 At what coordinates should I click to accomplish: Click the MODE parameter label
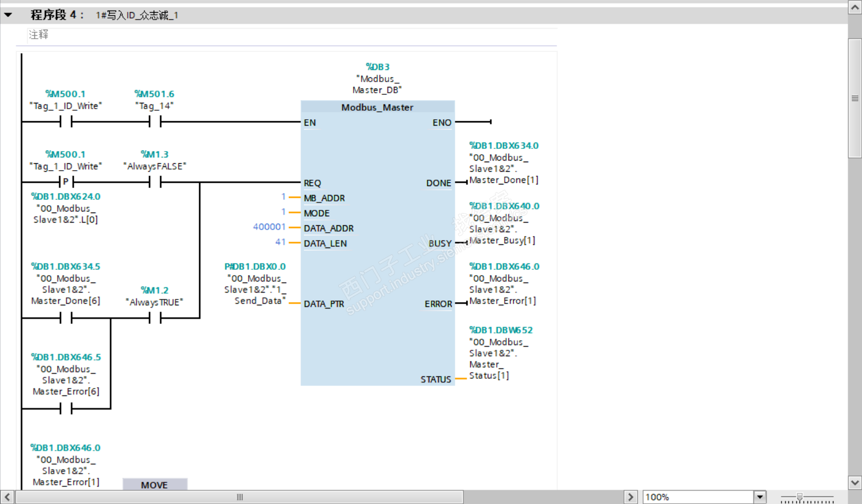(x=316, y=213)
